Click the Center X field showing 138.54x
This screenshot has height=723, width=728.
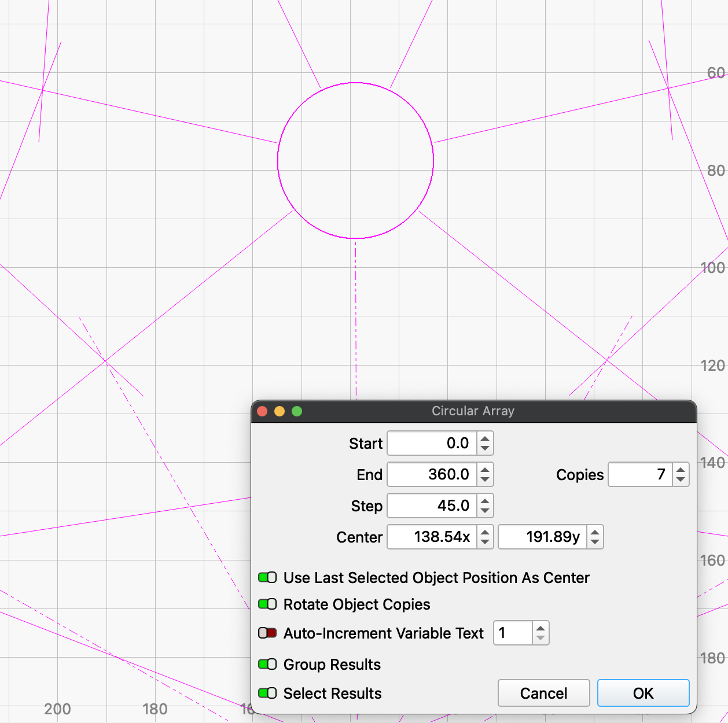(432, 537)
